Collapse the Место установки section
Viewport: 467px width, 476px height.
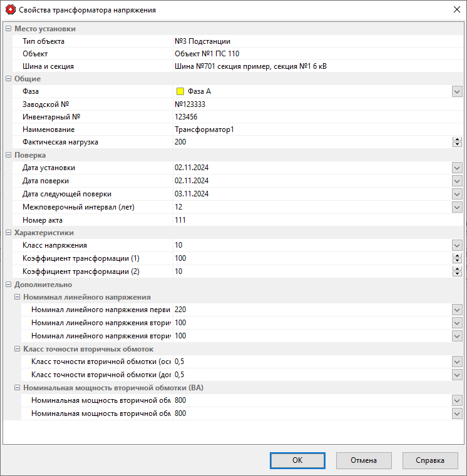click(8, 29)
